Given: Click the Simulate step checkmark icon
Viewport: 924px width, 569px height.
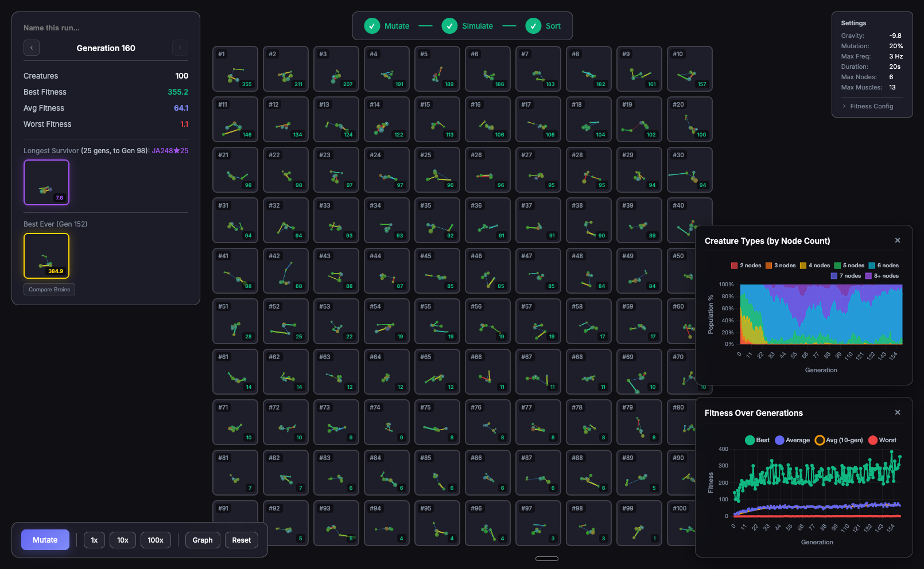Looking at the screenshot, I should [x=449, y=26].
